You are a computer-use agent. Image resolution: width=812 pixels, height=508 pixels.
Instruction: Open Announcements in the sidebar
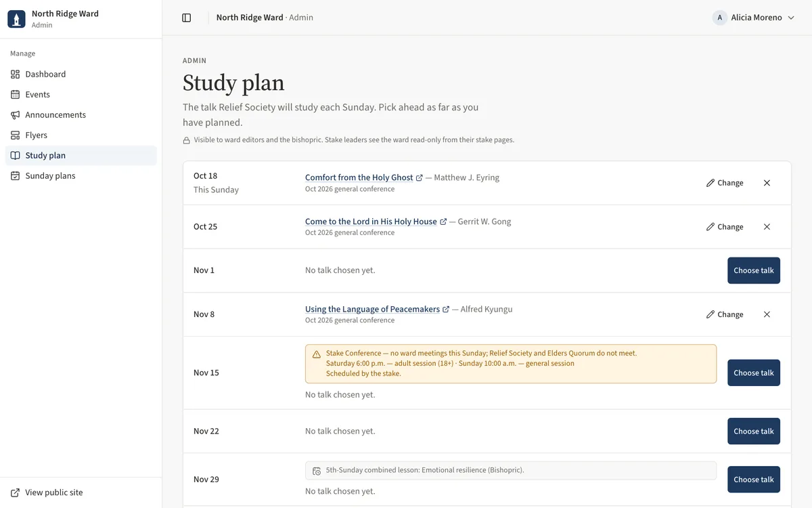pos(81,115)
